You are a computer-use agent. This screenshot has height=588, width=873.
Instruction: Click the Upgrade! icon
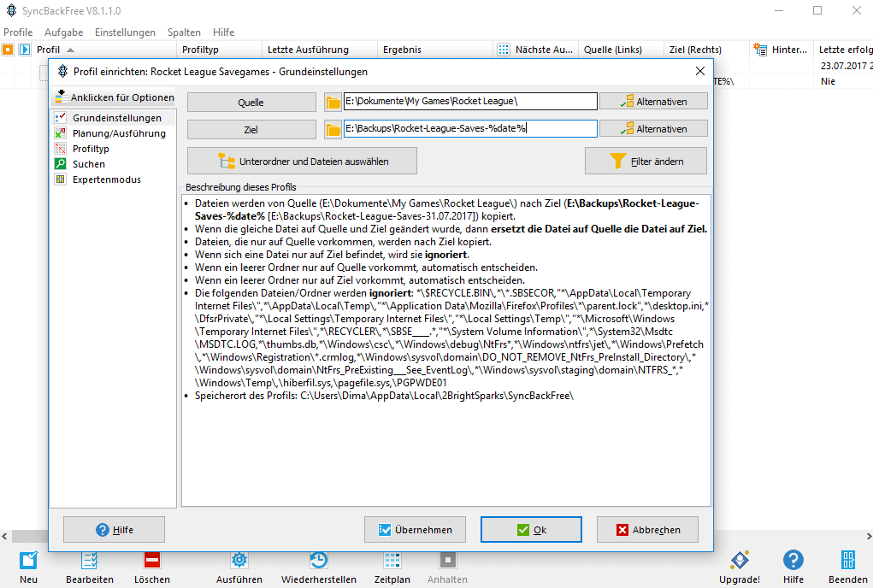pos(740,560)
